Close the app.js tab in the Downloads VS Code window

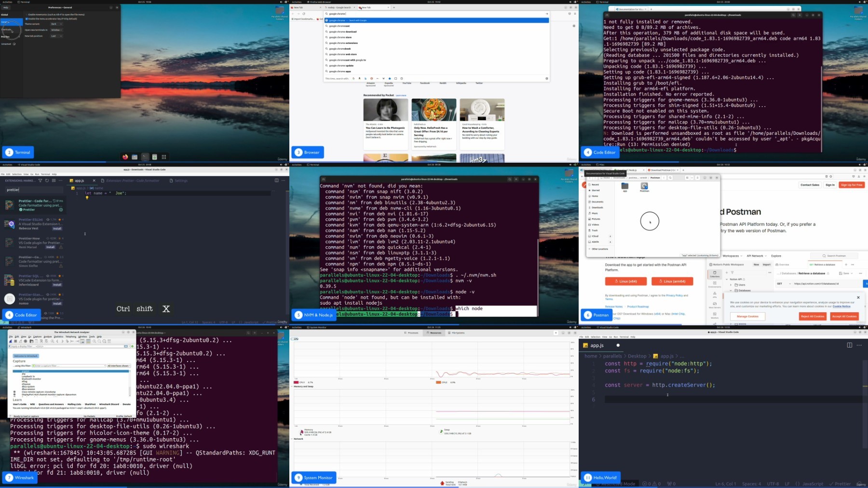pos(94,181)
